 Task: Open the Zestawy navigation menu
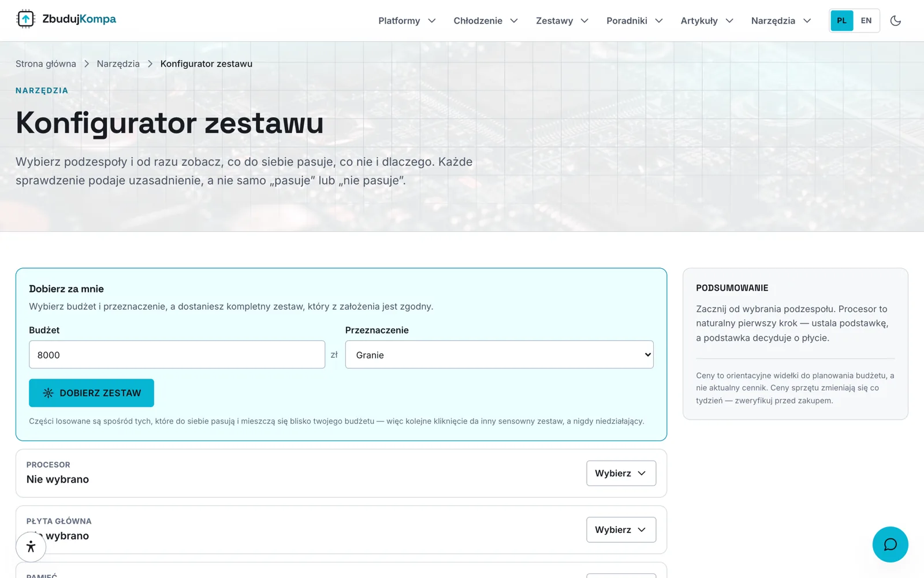pos(562,21)
